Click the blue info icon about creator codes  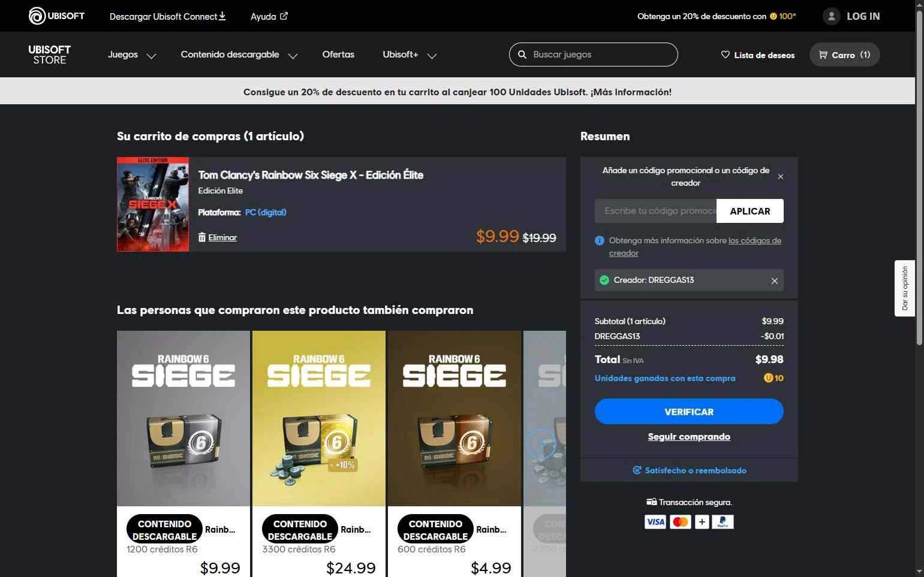click(x=600, y=240)
